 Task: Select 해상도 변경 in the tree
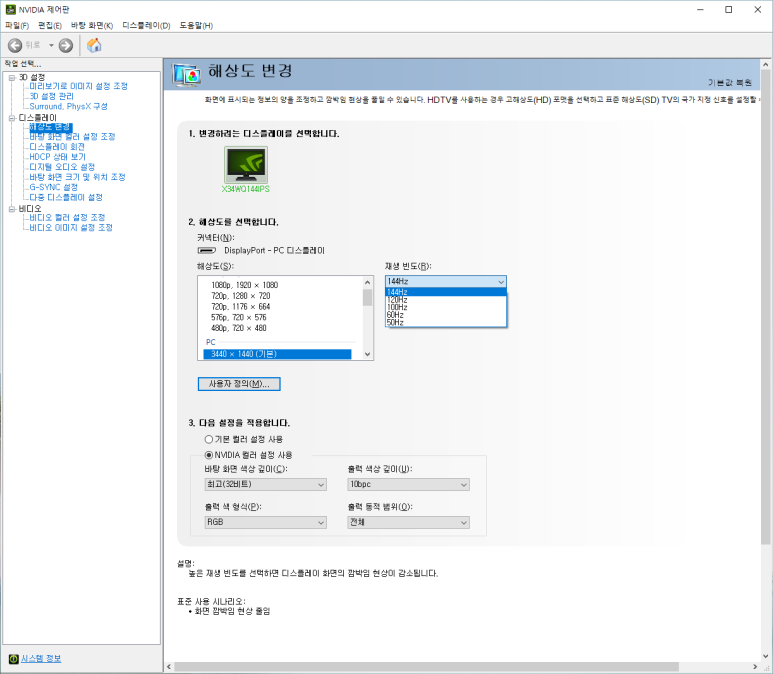(x=50, y=127)
